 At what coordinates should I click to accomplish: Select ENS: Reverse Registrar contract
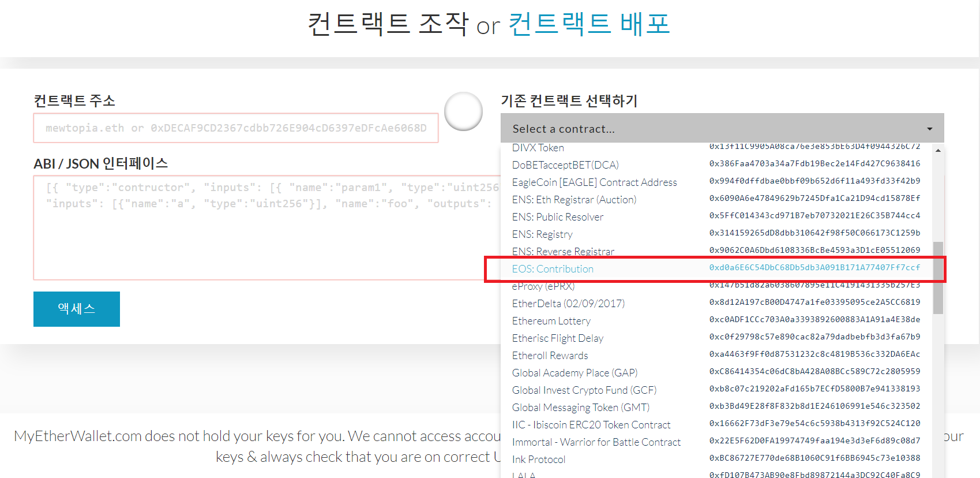pyautogui.click(x=717, y=251)
